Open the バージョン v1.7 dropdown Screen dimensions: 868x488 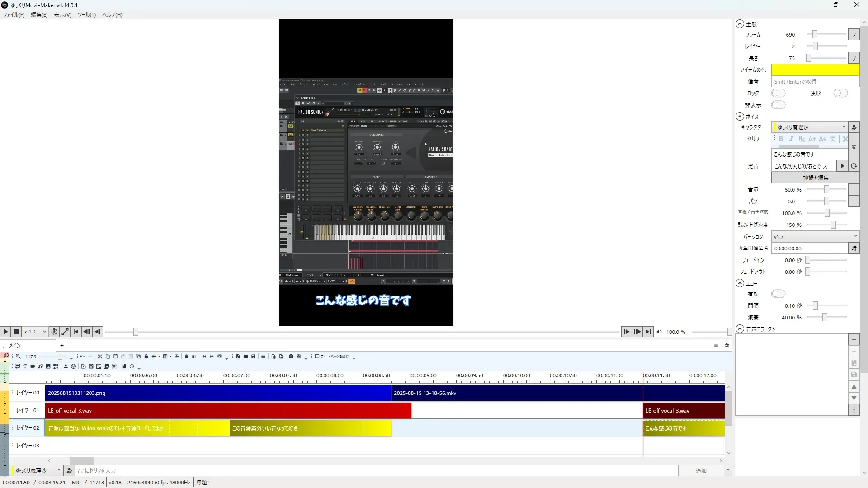815,236
